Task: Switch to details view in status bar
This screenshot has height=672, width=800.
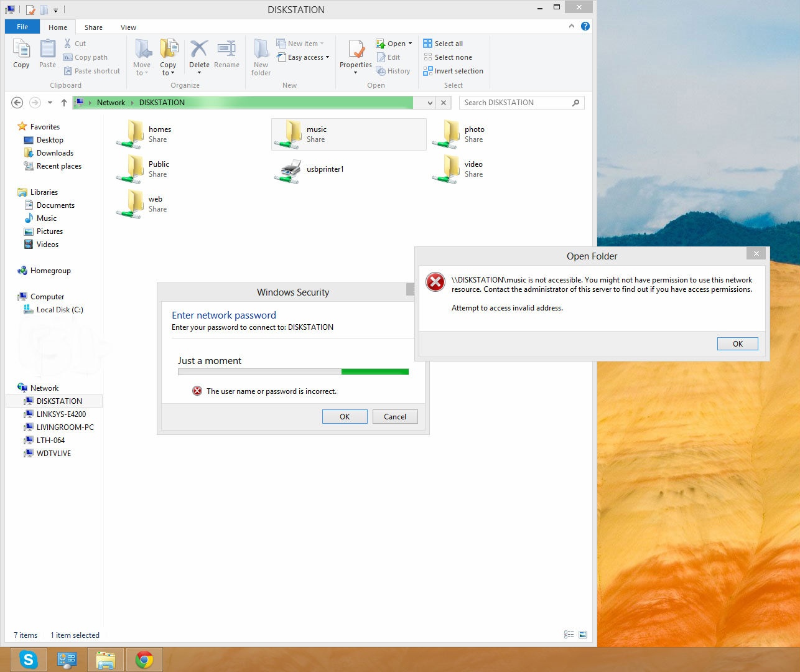Action: click(x=569, y=635)
